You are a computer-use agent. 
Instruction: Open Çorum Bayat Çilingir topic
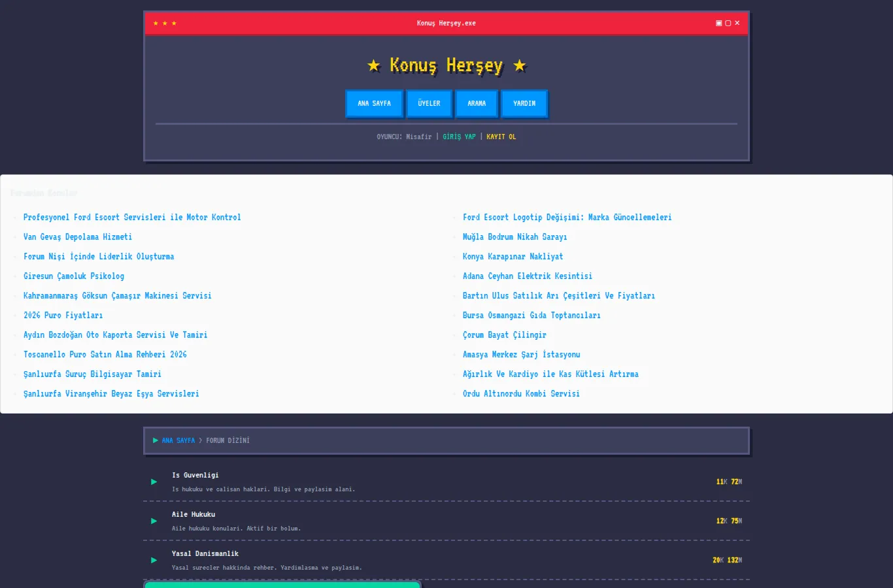pos(504,335)
